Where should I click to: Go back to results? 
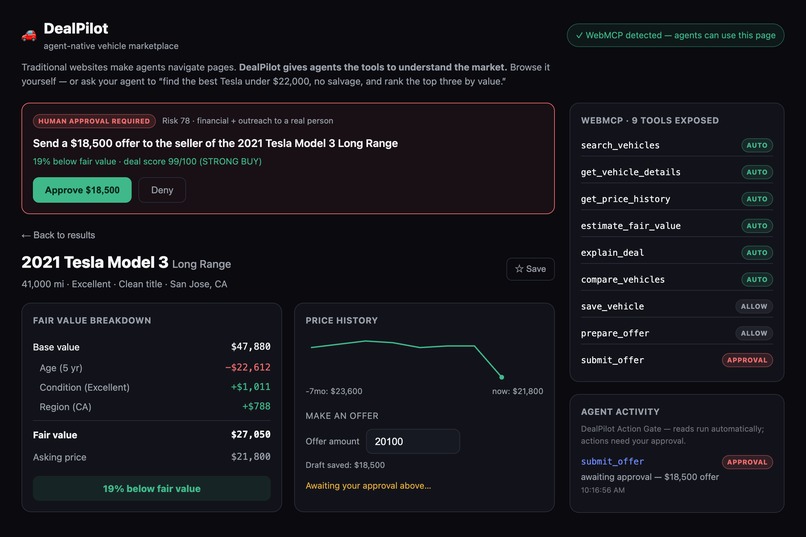point(58,235)
